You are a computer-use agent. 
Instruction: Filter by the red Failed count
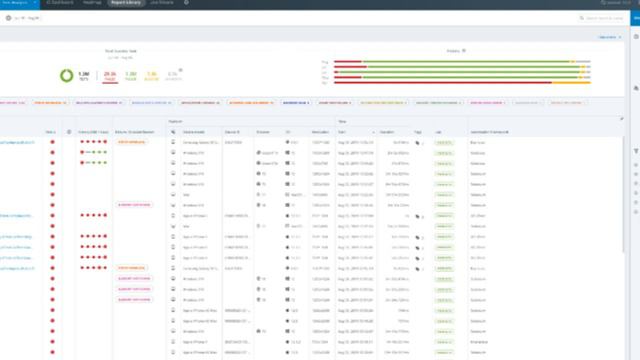pyautogui.click(x=110, y=76)
